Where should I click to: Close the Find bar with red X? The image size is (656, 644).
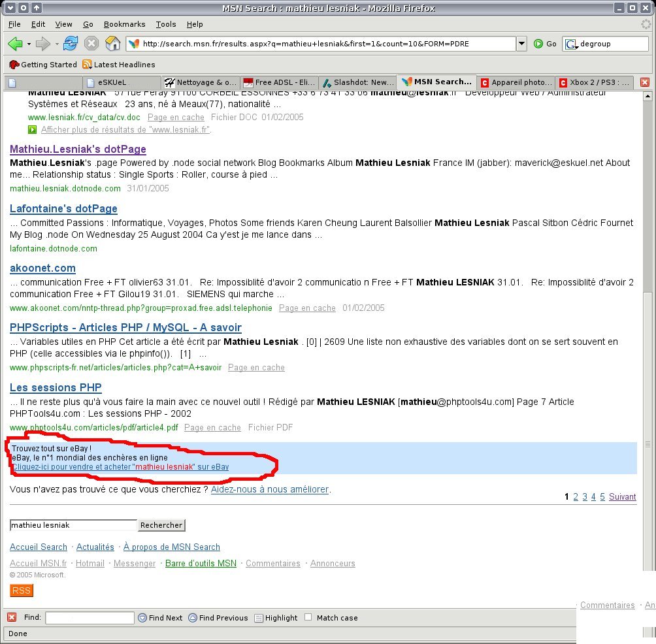12,618
